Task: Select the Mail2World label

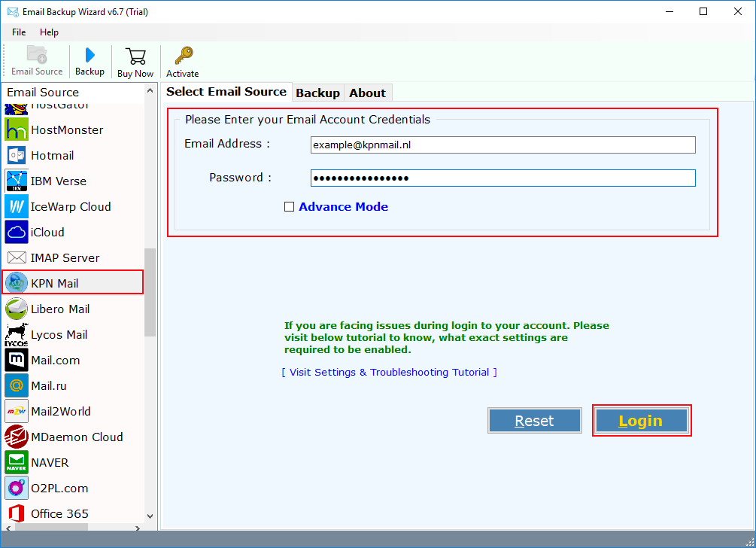Action: coord(61,412)
